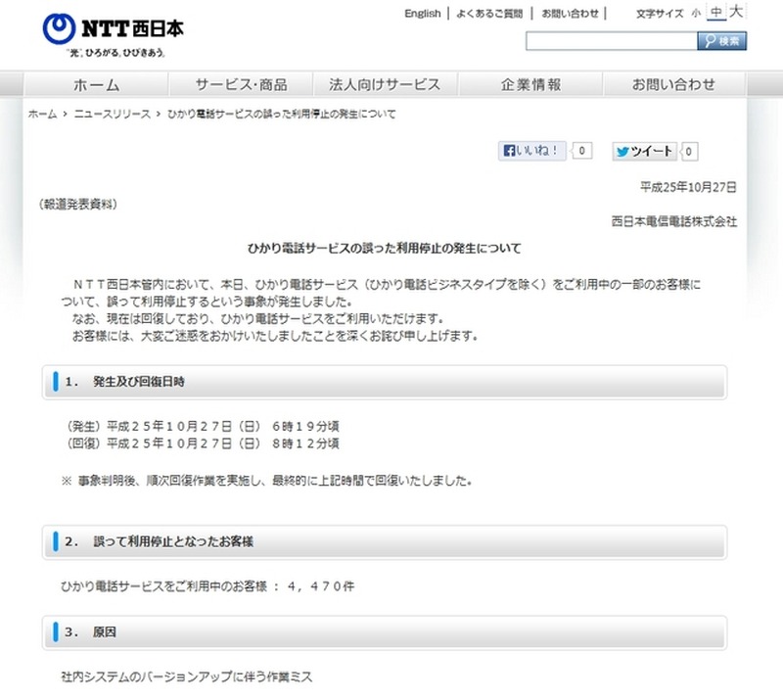Select medium font size 中
783x700 pixels.
point(716,13)
